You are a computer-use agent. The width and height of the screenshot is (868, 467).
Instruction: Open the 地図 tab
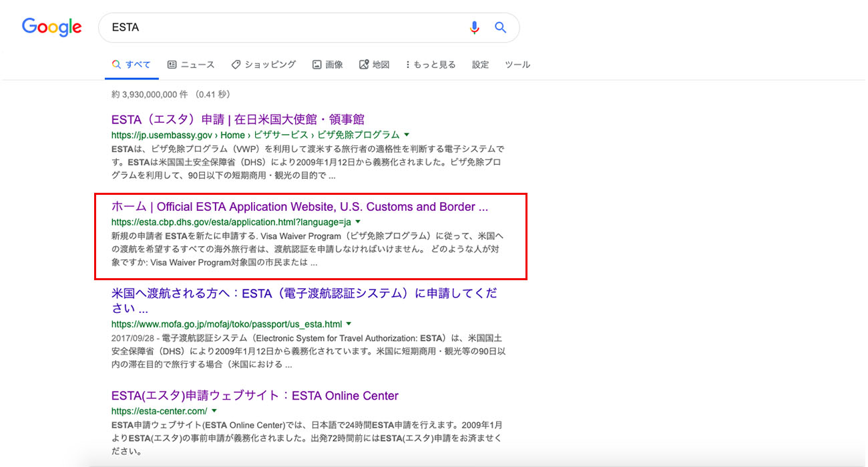point(375,65)
